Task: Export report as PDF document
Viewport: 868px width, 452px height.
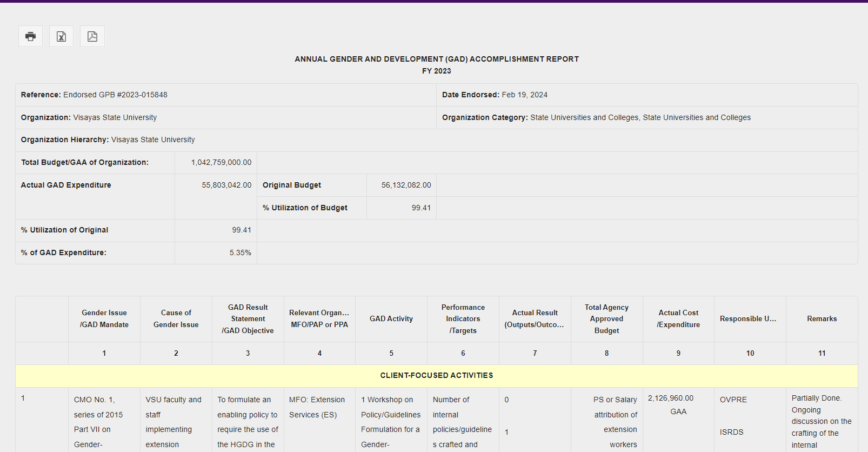Action: click(92, 36)
